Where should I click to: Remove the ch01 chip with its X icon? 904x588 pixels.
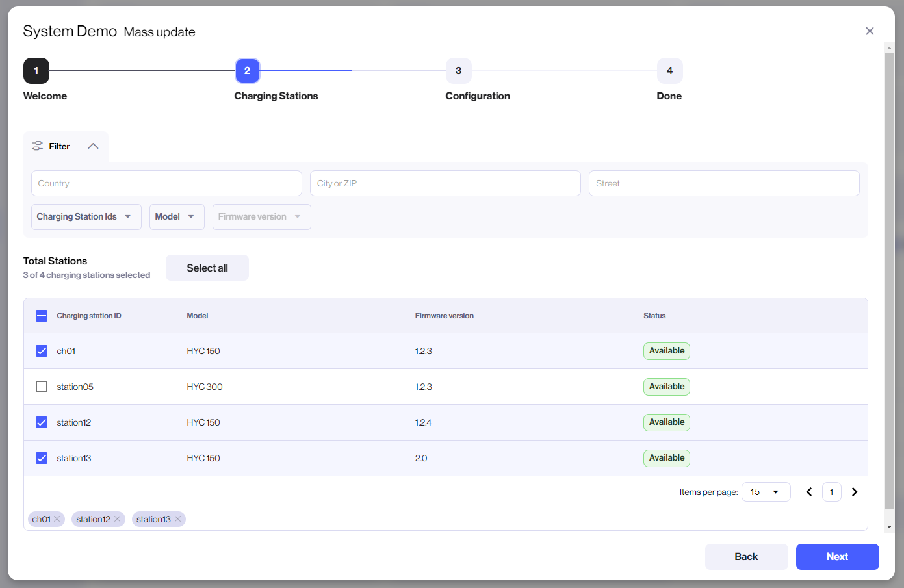click(x=57, y=518)
